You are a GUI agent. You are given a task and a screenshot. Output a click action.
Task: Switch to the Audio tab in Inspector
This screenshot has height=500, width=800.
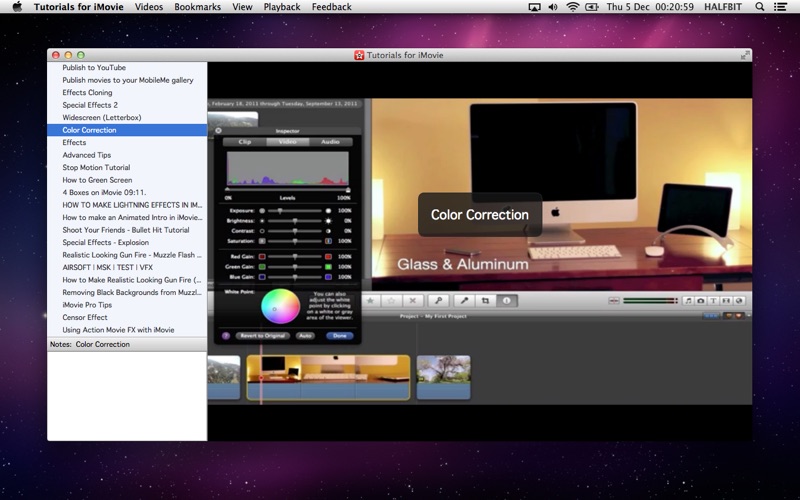pos(330,142)
